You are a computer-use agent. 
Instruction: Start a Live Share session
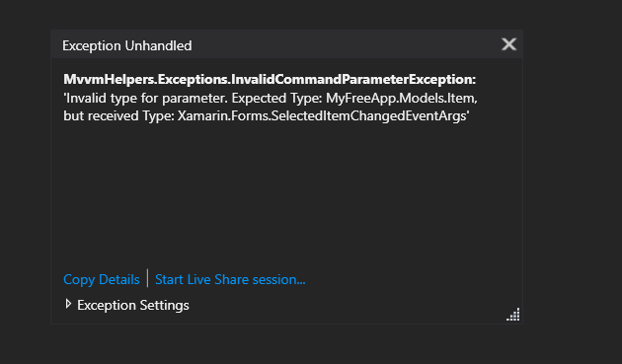230,279
